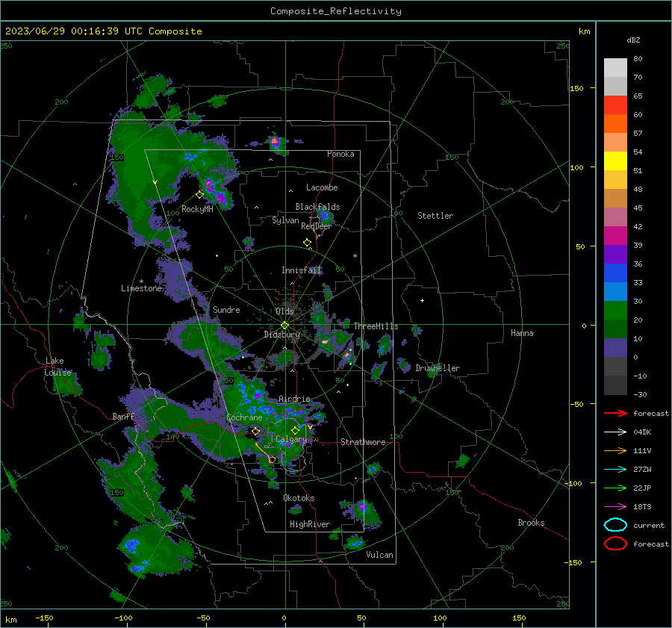
Task: Click the cyan current ellipse in the legend
Action: click(615, 525)
